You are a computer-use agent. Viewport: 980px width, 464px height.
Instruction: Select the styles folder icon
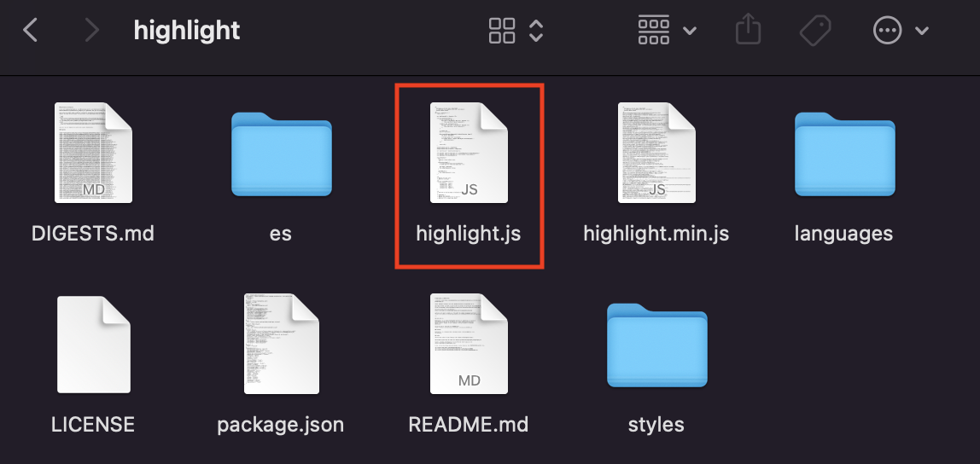click(656, 345)
